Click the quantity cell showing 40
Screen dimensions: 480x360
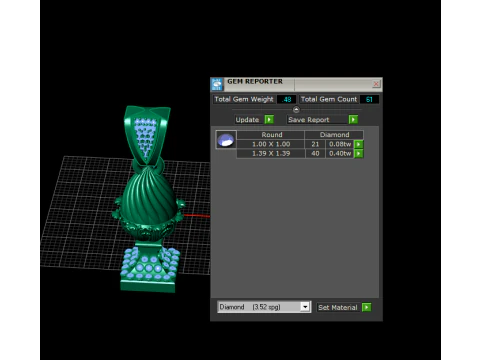[x=315, y=154]
